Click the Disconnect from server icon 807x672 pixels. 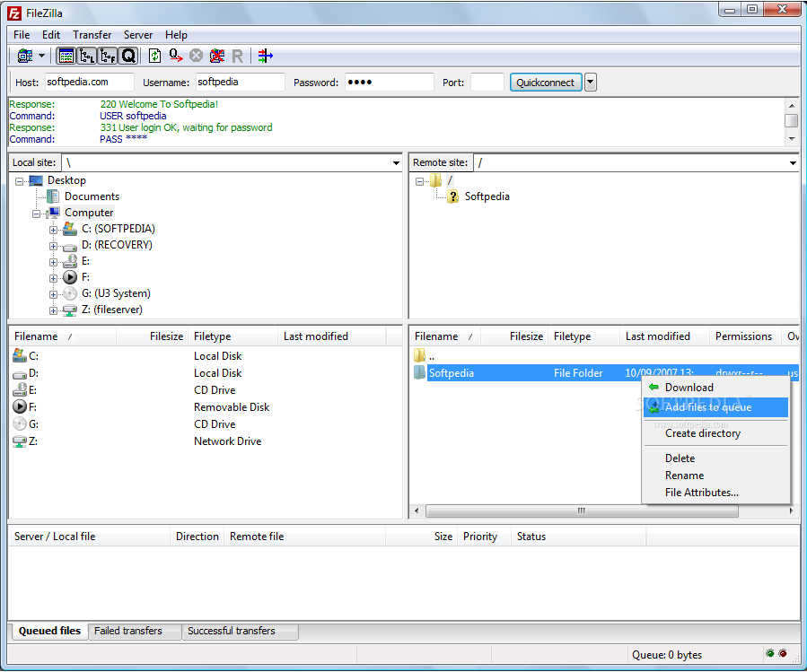point(216,56)
